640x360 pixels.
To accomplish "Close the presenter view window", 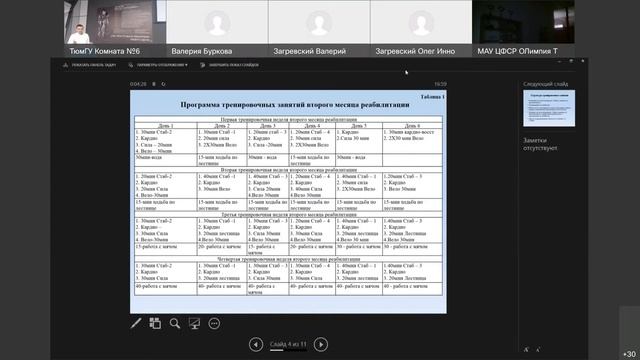I will [582, 61].
